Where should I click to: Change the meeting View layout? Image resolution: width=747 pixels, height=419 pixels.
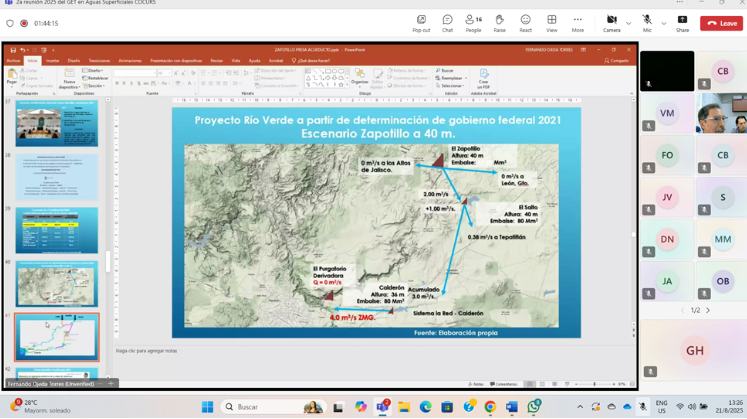tap(551, 23)
